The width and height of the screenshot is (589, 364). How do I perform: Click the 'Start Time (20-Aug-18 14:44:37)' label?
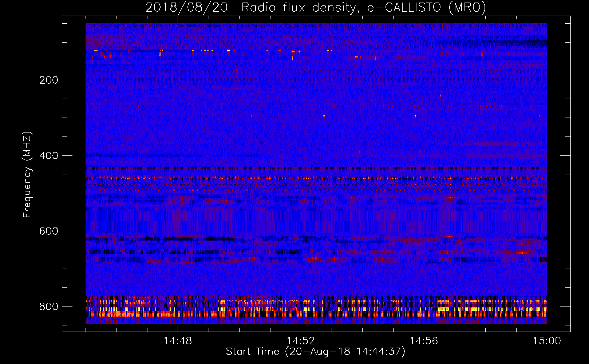[315, 352]
